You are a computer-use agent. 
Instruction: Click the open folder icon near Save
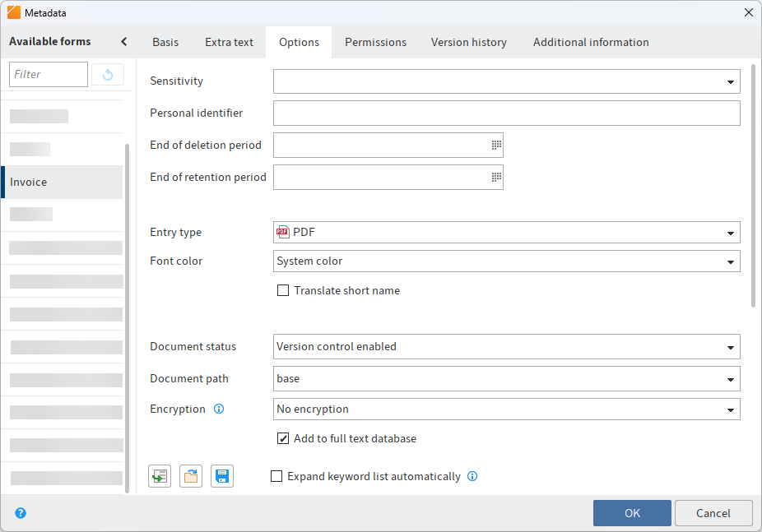point(190,475)
